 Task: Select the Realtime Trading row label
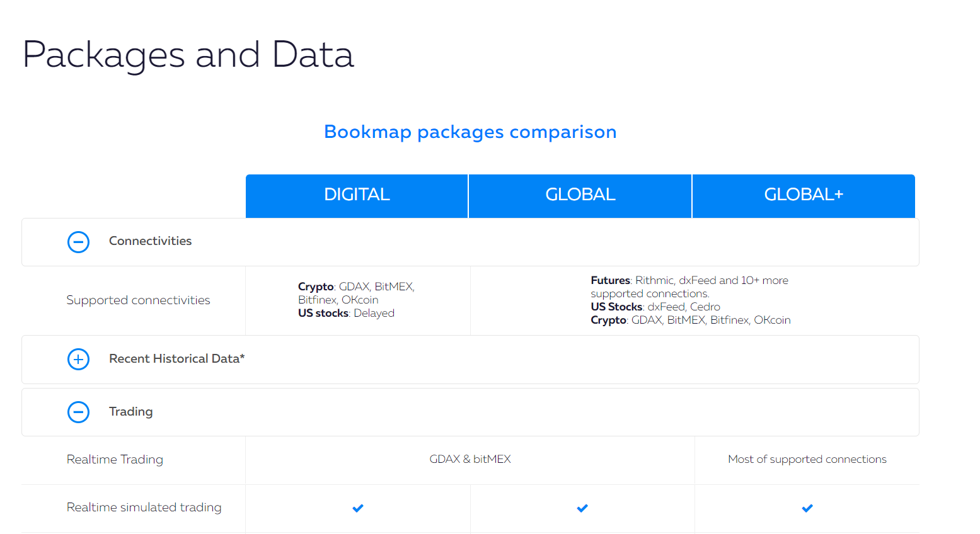[x=115, y=460]
